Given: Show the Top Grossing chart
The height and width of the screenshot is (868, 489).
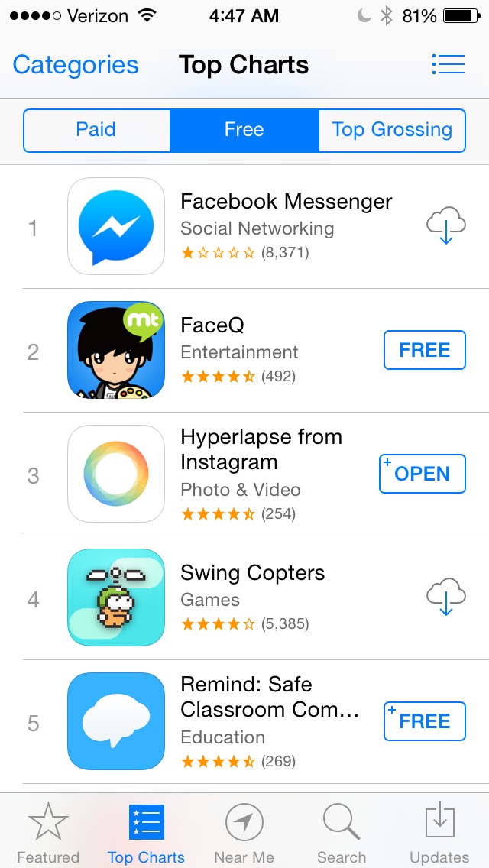Looking at the screenshot, I should tap(391, 130).
